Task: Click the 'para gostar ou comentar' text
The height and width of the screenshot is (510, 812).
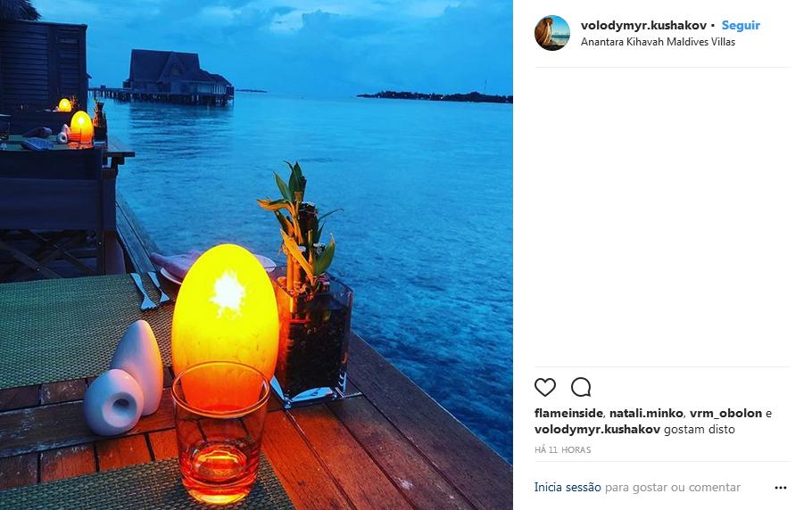Action: (673, 488)
